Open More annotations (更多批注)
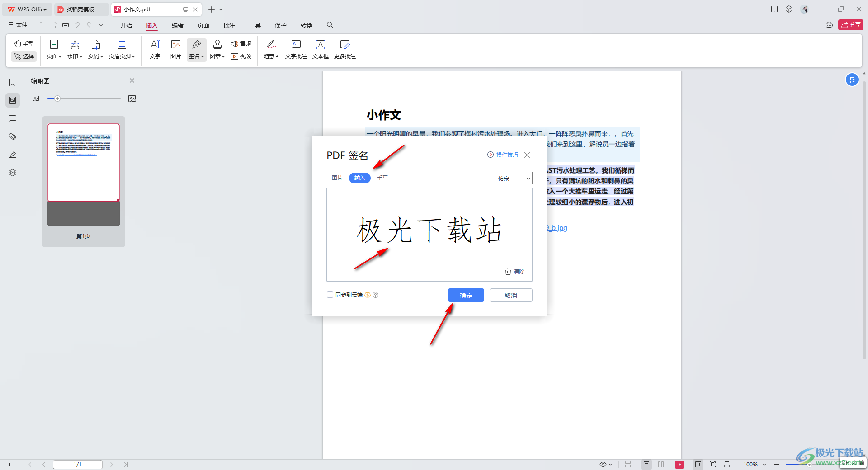 (345, 50)
